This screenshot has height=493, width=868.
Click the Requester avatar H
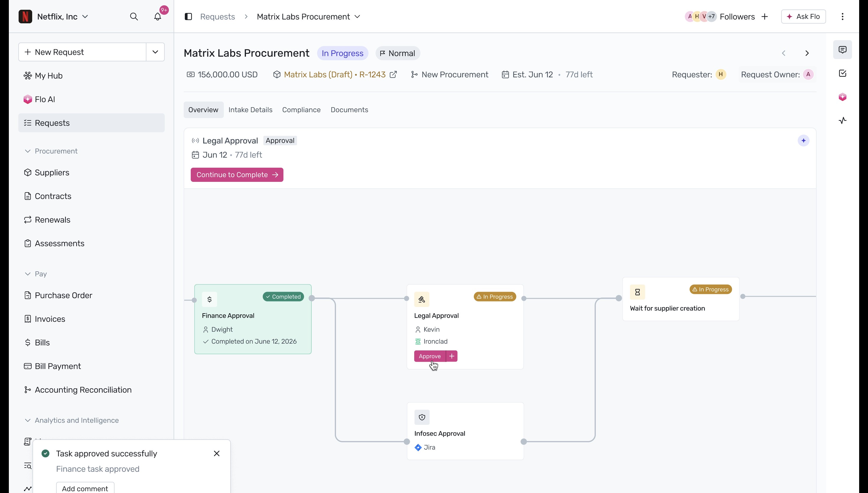click(x=721, y=74)
